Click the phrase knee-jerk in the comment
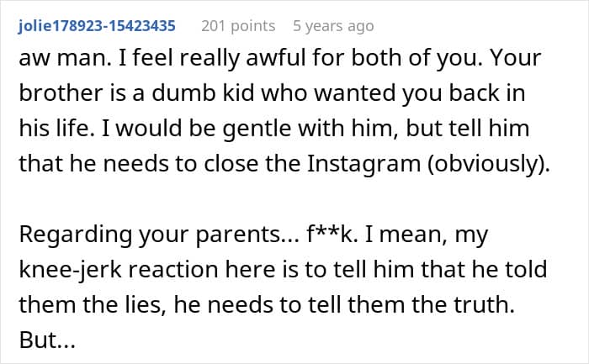 tap(70, 270)
